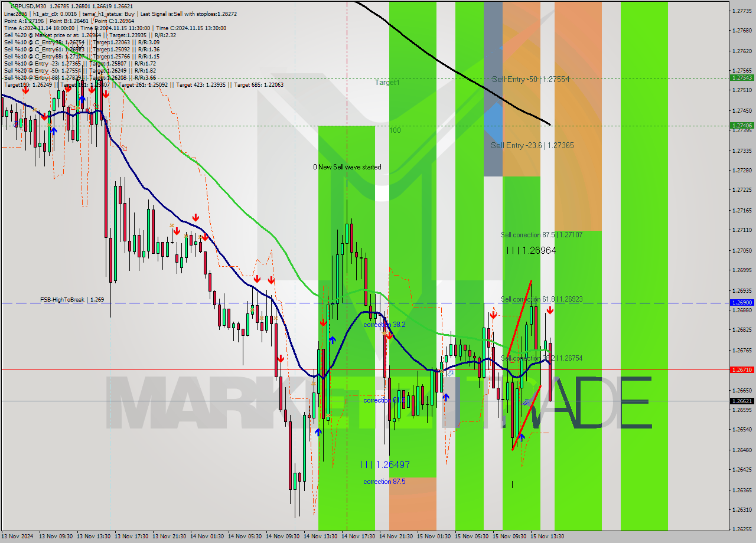
Task: Click the 1.26365 price axis value
Action: (x=742, y=490)
